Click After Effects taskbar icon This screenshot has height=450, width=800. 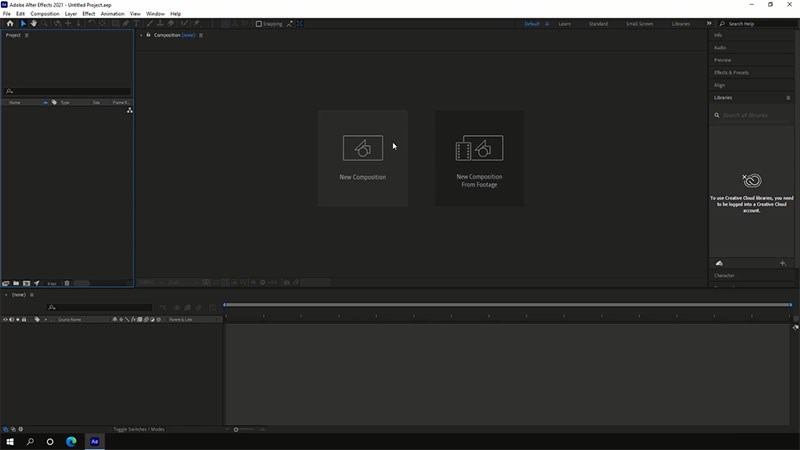point(94,442)
